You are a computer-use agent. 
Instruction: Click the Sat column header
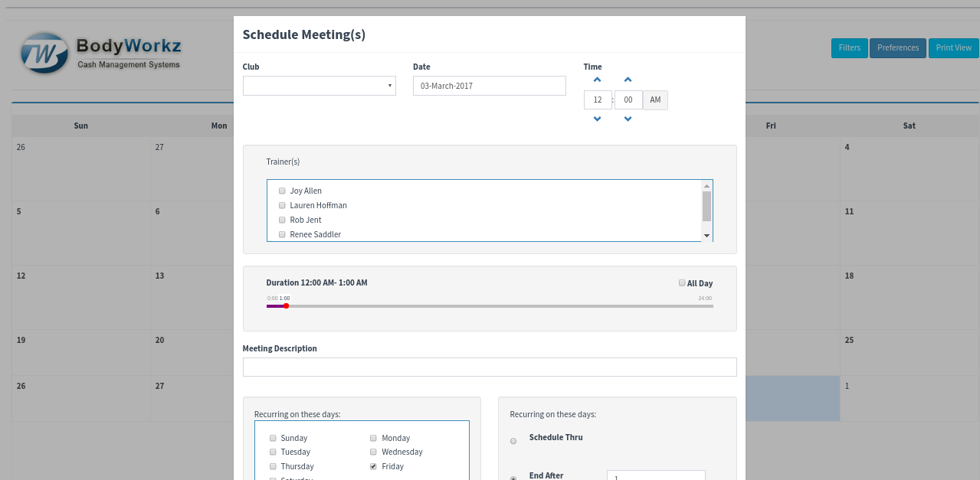(x=910, y=126)
